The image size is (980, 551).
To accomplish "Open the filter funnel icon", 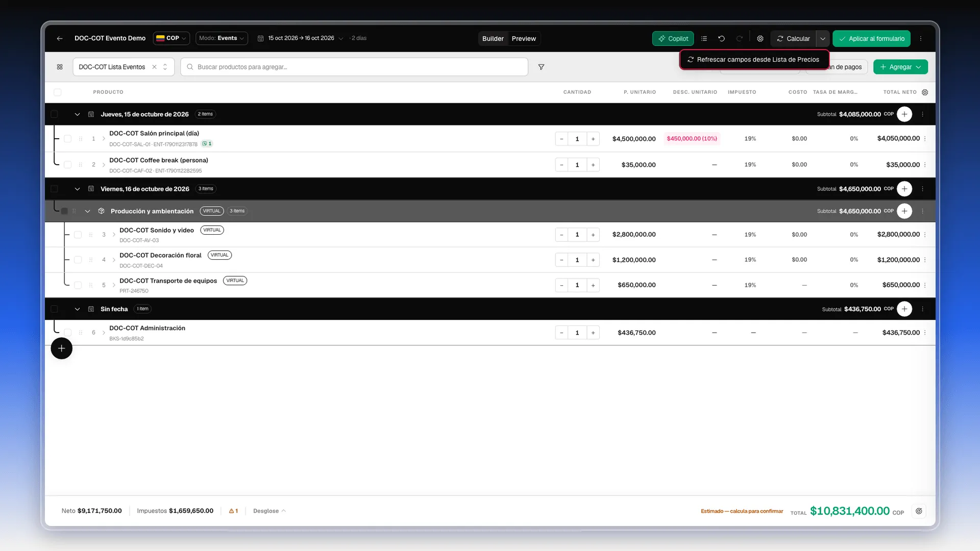I will point(541,67).
